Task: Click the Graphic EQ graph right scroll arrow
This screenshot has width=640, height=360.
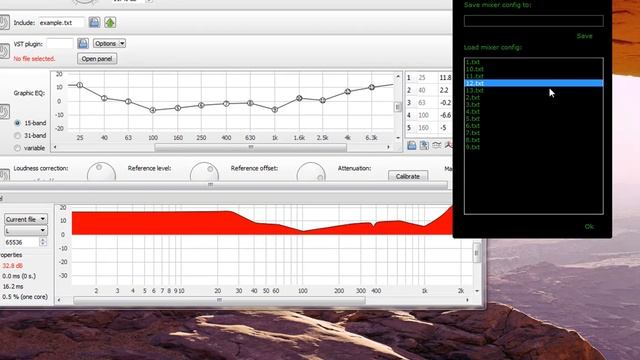Action: [389, 147]
